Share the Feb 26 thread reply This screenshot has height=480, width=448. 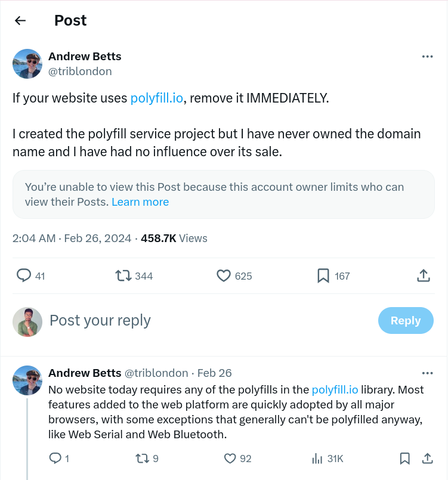(427, 458)
